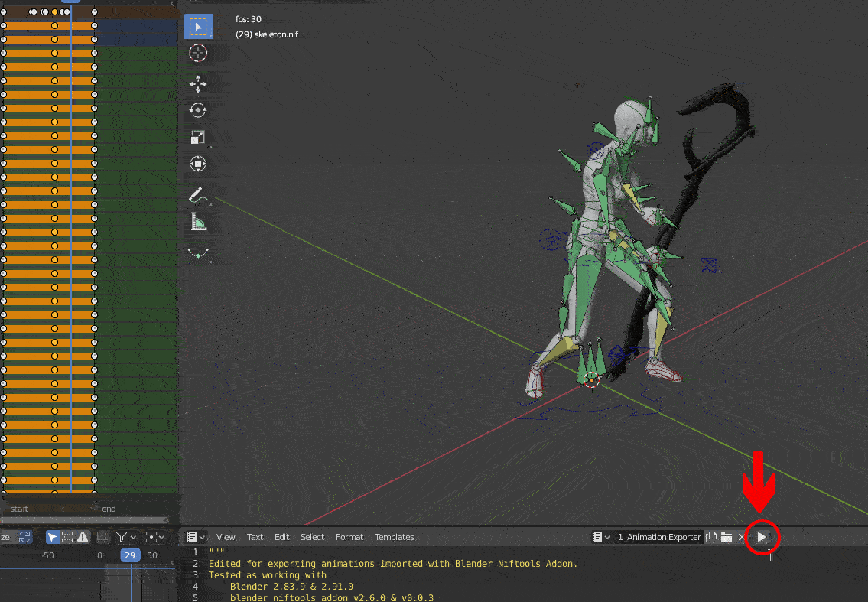Click the 0 mark on timeline ruler
The image size is (868, 602).
click(99, 555)
